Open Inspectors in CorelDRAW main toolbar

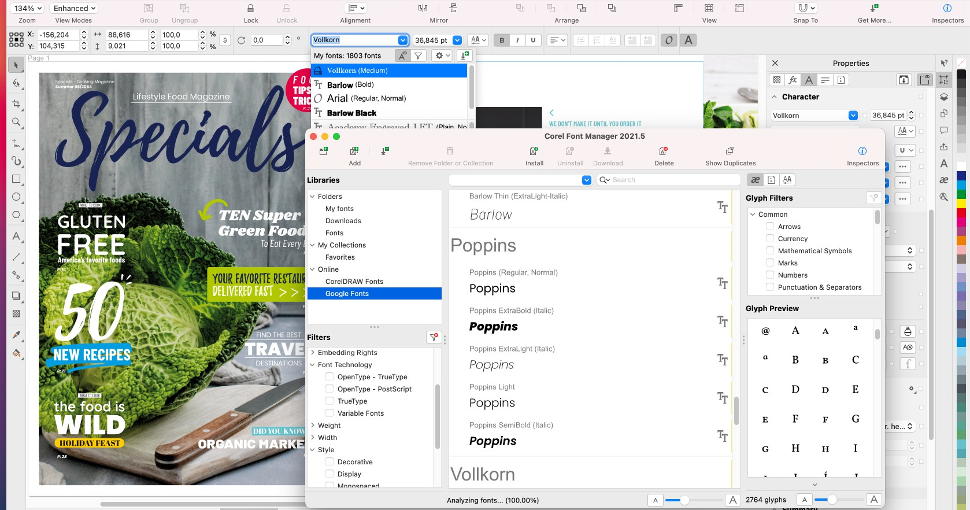point(947,8)
